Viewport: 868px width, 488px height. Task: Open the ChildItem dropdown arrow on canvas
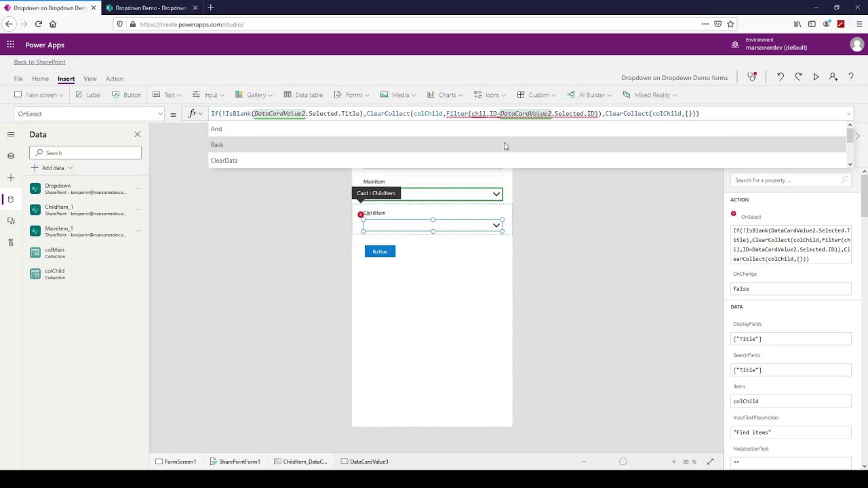click(x=496, y=225)
